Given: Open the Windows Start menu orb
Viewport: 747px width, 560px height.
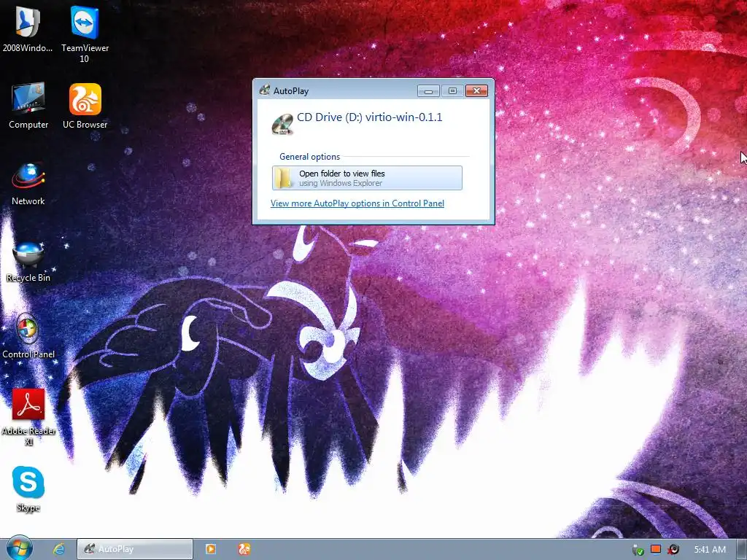Looking at the screenshot, I should coord(20,548).
